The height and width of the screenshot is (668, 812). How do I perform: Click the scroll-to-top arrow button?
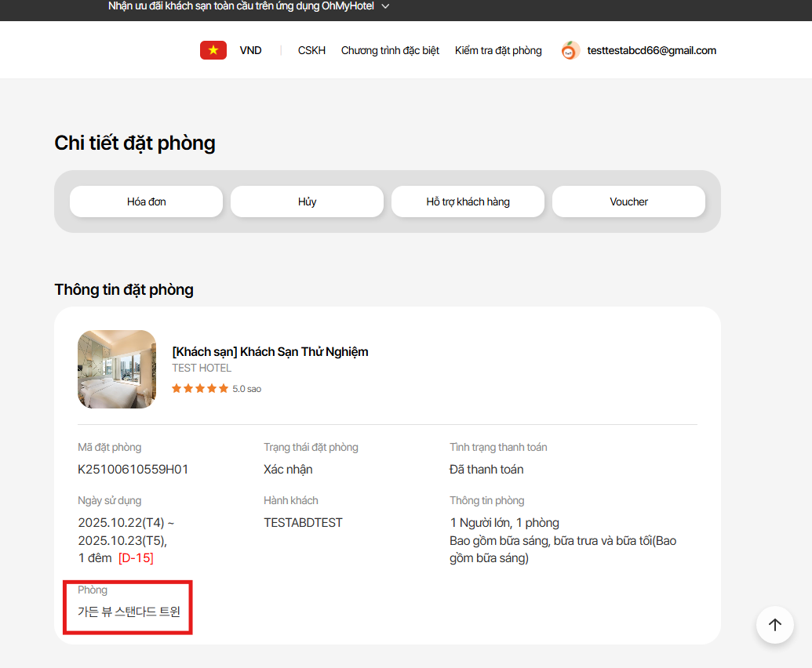(774, 625)
